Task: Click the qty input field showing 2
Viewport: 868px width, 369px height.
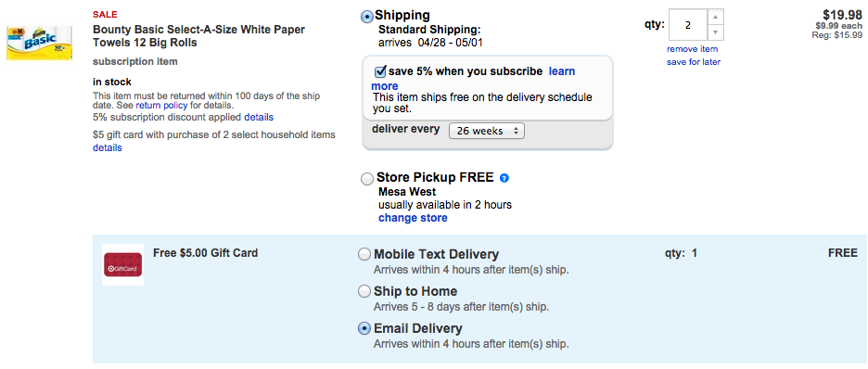Action: click(688, 25)
